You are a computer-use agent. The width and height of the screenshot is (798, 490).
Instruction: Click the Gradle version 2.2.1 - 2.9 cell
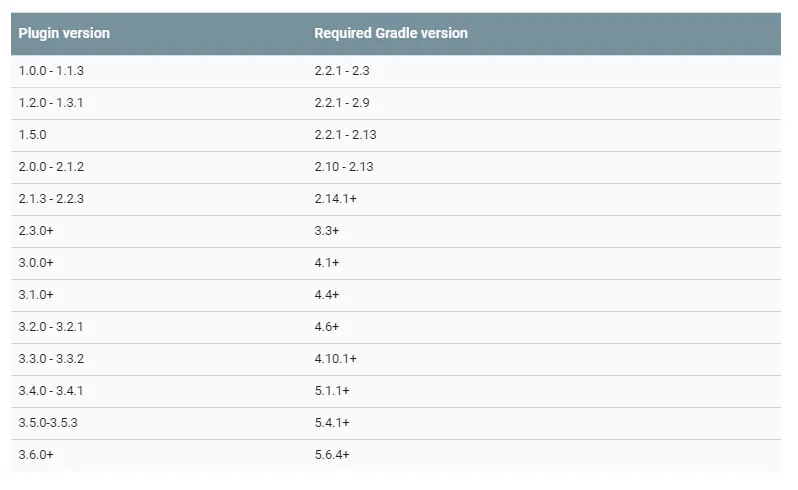tap(342, 103)
